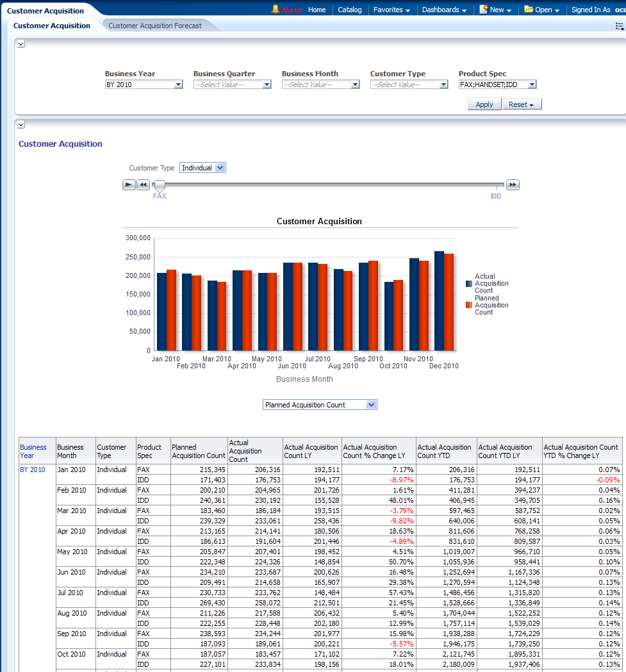
Task: Open the Dashboards menu
Action: tap(444, 10)
